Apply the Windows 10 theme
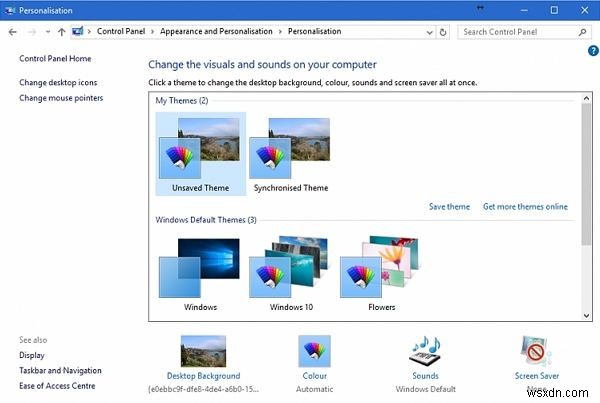The image size is (600, 403). 291,274
